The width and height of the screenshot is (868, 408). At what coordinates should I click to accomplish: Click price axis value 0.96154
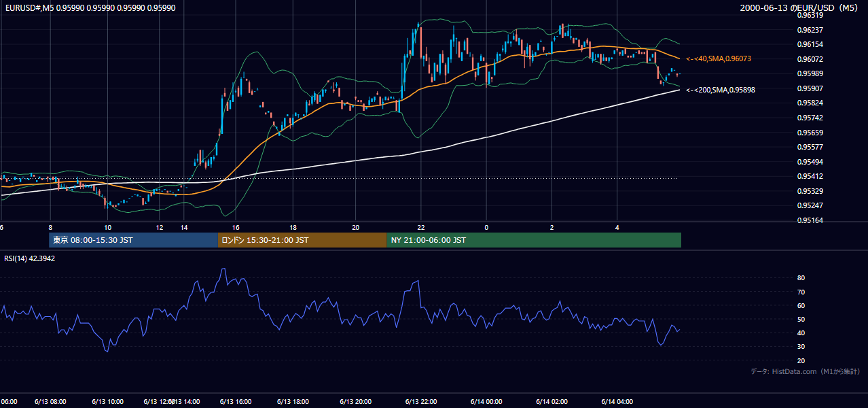[x=810, y=44]
